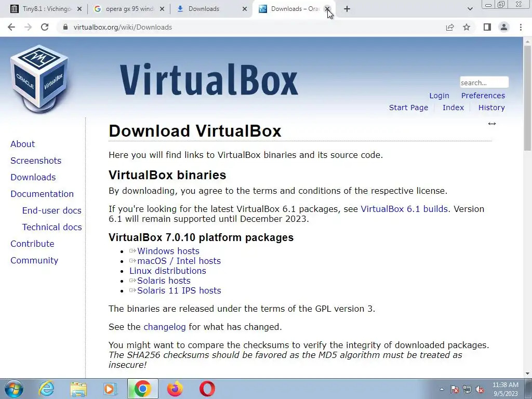Open Documentation in the sidebar
The width and height of the screenshot is (532, 399).
click(42, 194)
